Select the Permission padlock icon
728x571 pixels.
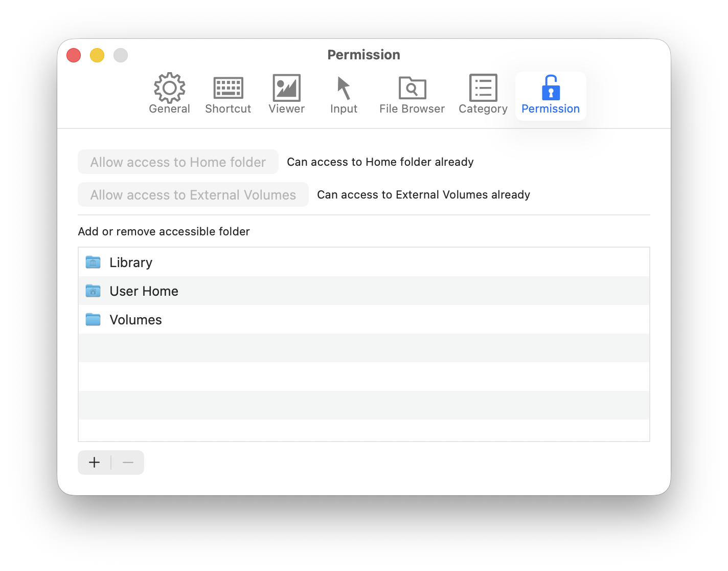[x=551, y=88]
